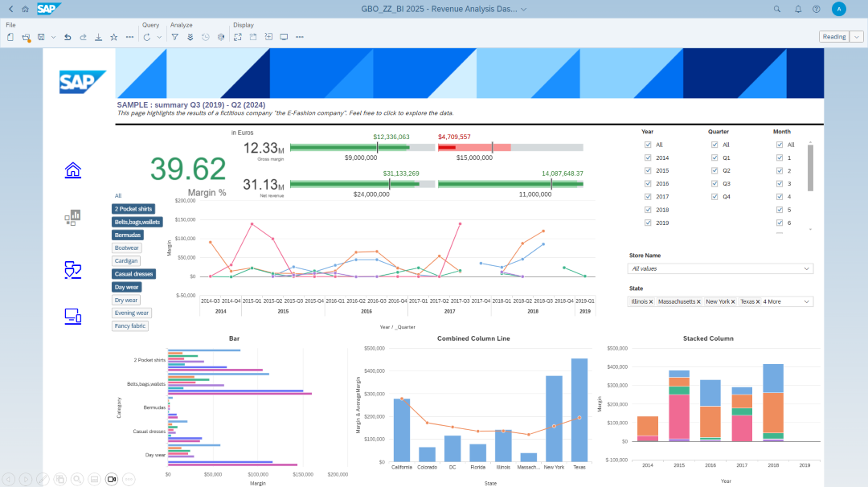Screen dimensions: 868x487
Task: Select the Boatwear category button
Action: click(127, 248)
